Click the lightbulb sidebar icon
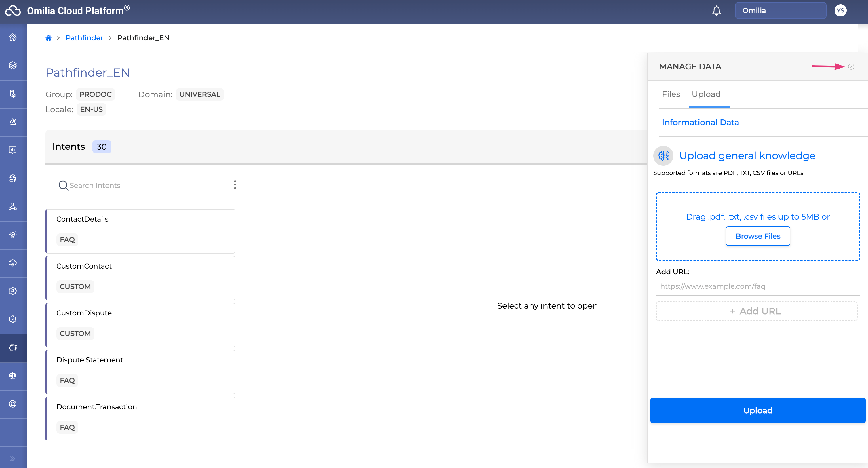This screenshot has width=868, height=468. click(x=13, y=235)
